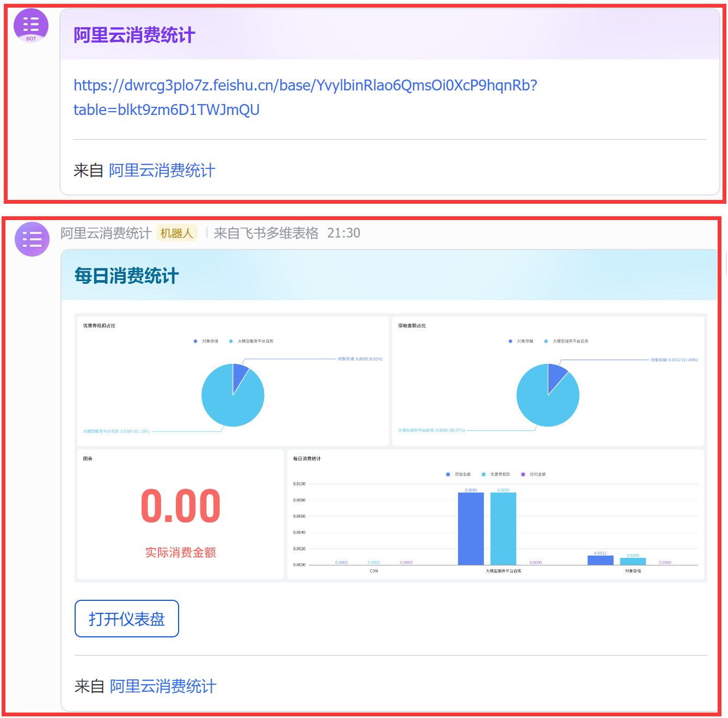Click the 大模型服务平台百炼 0.0089 (88.57%) pie label

point(432,430)
